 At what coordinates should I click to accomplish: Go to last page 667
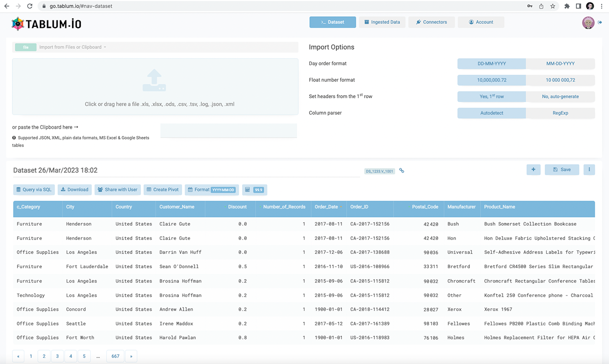pos(116,356)
